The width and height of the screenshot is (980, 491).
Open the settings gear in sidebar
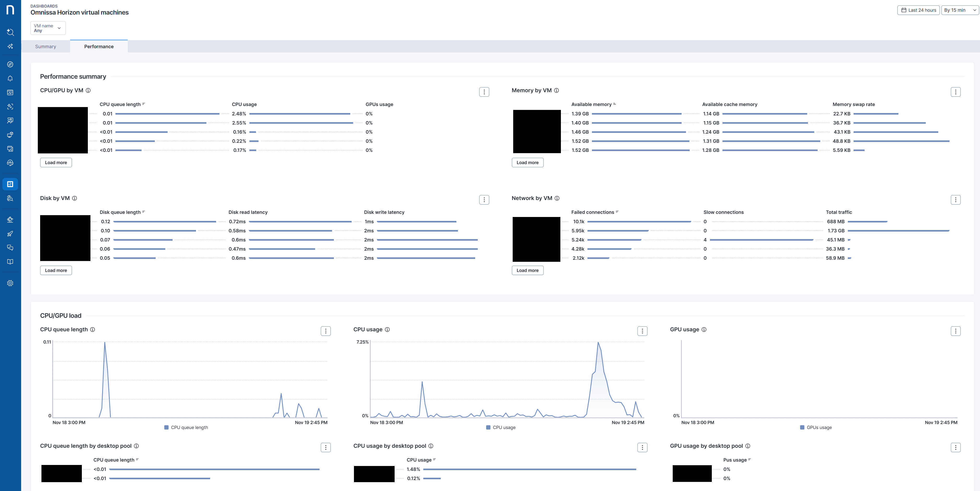click(x=10, y=283)
